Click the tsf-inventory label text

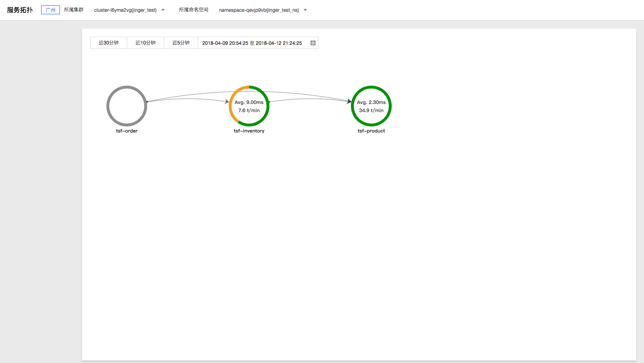(x=249, y=131)
